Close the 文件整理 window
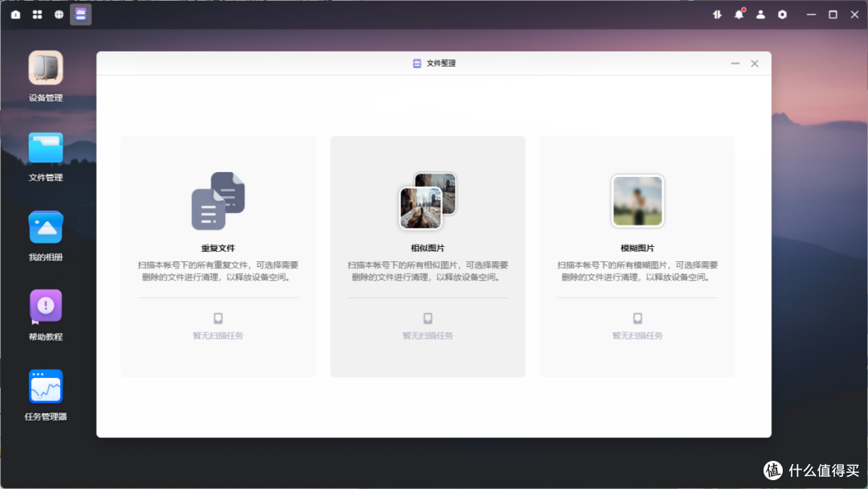868x489 pixels. click(x=755, y=64)
